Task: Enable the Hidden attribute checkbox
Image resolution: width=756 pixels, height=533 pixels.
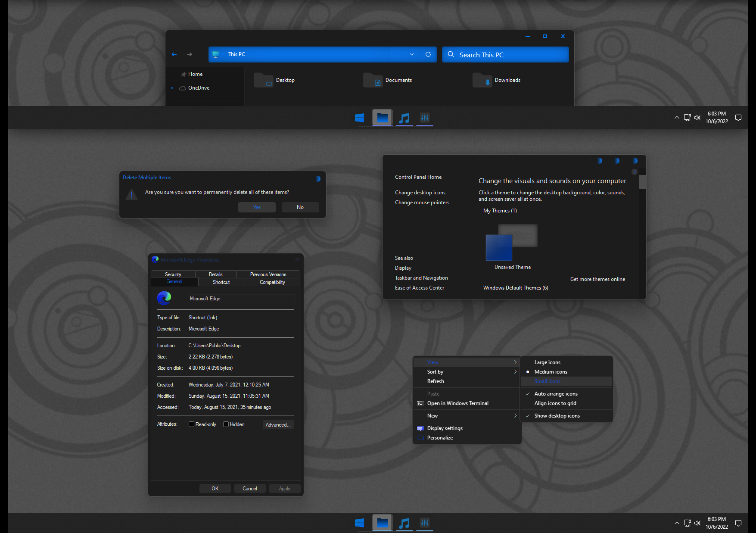Action: [226, 424]
